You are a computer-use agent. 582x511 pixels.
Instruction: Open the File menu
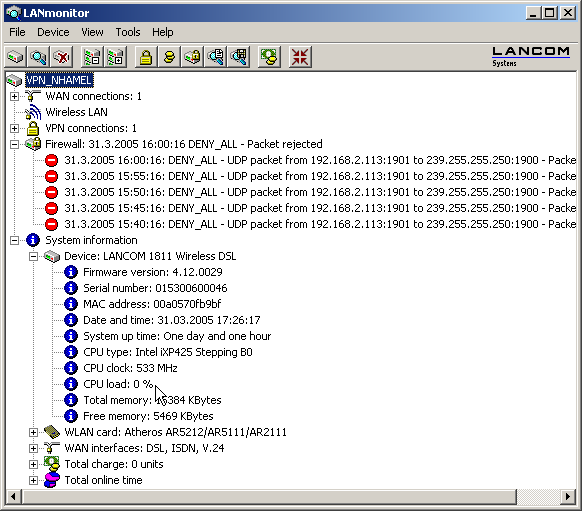17,32
